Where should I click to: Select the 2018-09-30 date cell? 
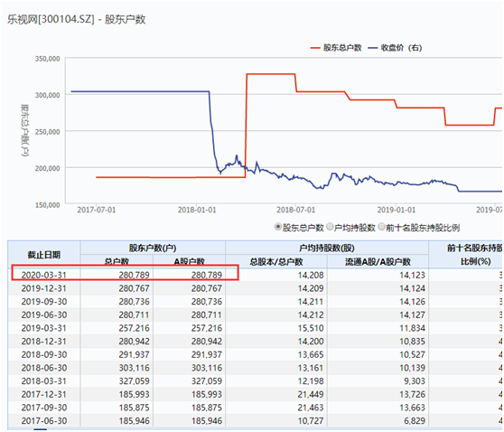[x=44, y=354]
